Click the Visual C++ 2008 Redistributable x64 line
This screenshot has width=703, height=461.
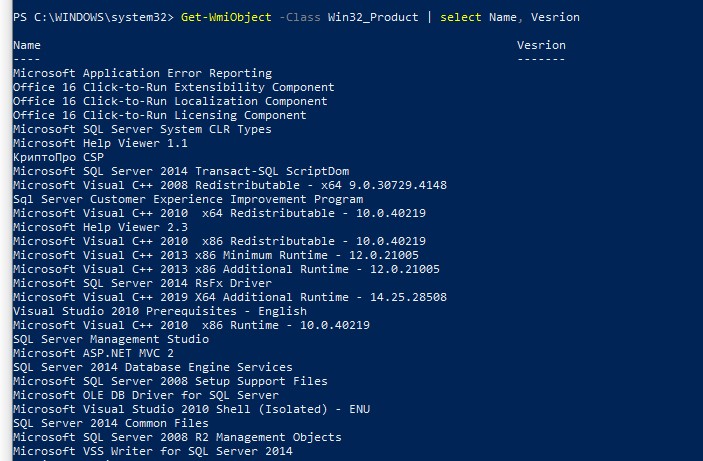(230, 185)
